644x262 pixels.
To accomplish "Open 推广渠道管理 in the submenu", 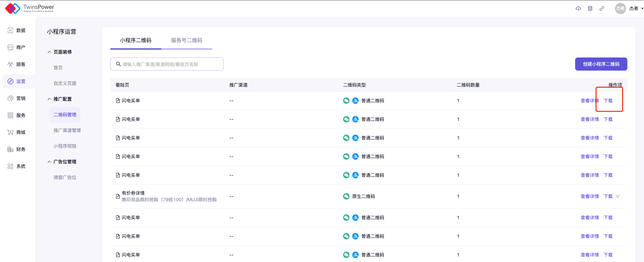I will click(x=67, y=130).
